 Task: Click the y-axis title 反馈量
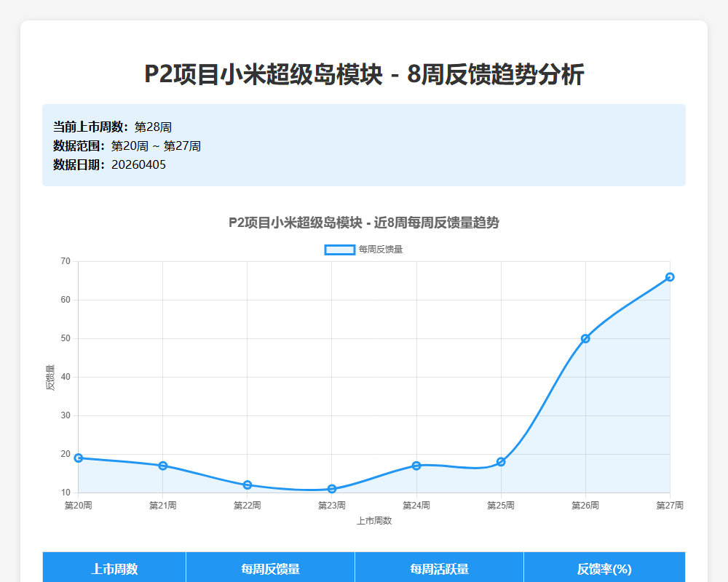click(x=50, y=378)
